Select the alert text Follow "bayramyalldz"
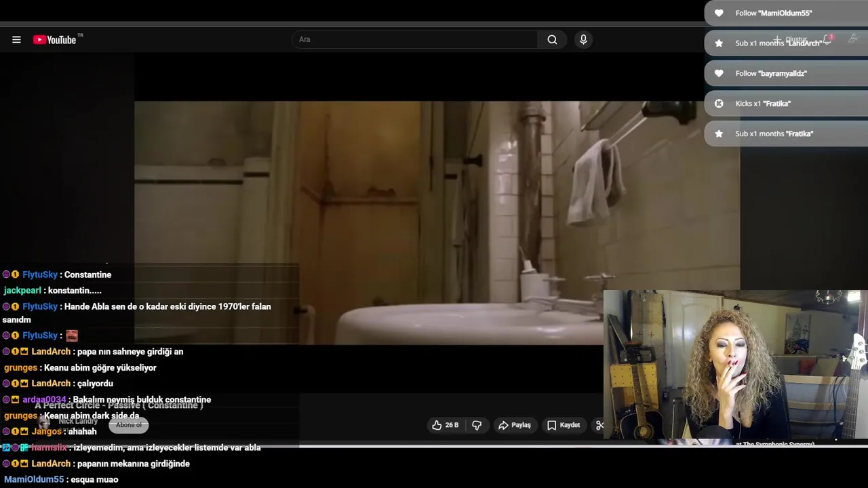 tap(771, 73)
